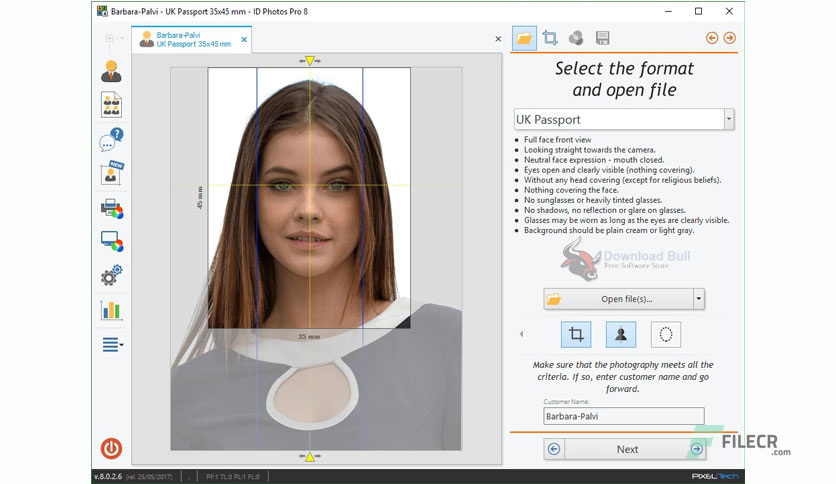Go to previous step with orange left arrow
The height and width of the screenshot is (484, 836).
pos(712,38)
